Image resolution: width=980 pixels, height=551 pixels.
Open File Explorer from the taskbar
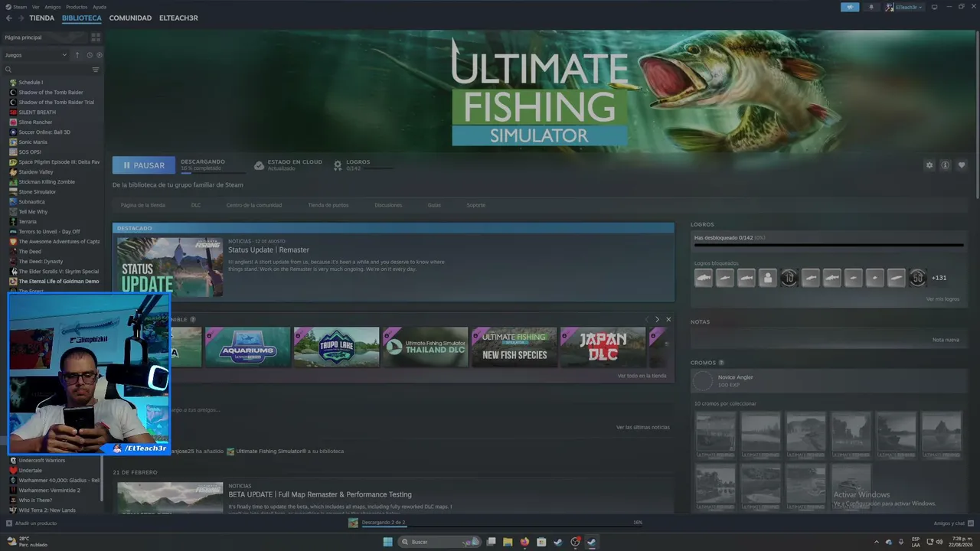pyautogui.click(x=508, y=542)
